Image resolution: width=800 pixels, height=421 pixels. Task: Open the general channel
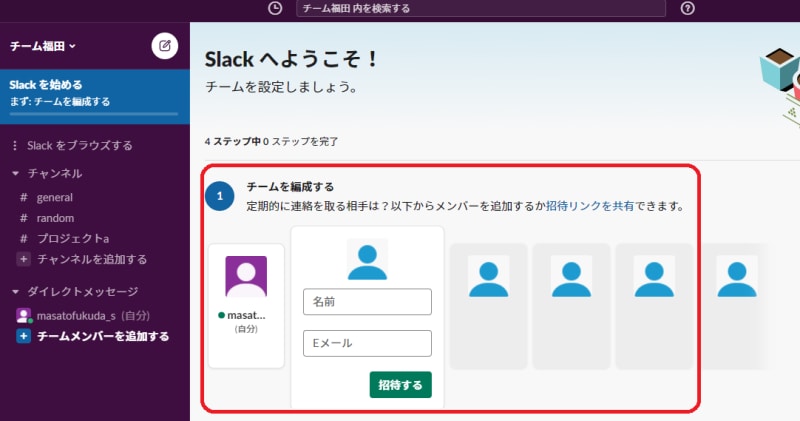(x=54, y=197)
